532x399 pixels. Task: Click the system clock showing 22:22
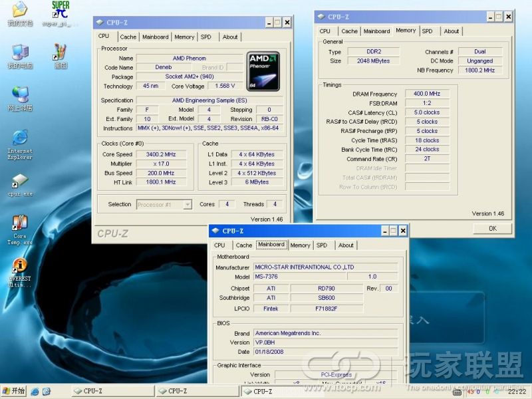coord(517,392)
